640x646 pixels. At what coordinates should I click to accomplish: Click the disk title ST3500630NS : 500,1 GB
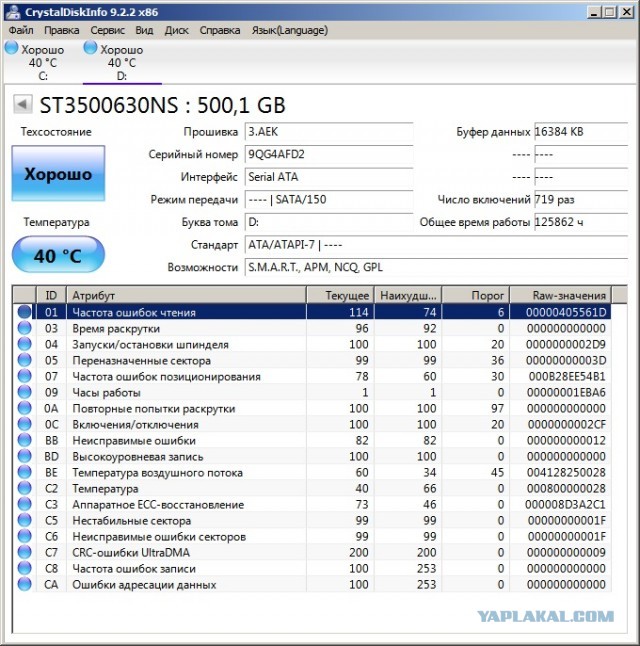[162, 105]
